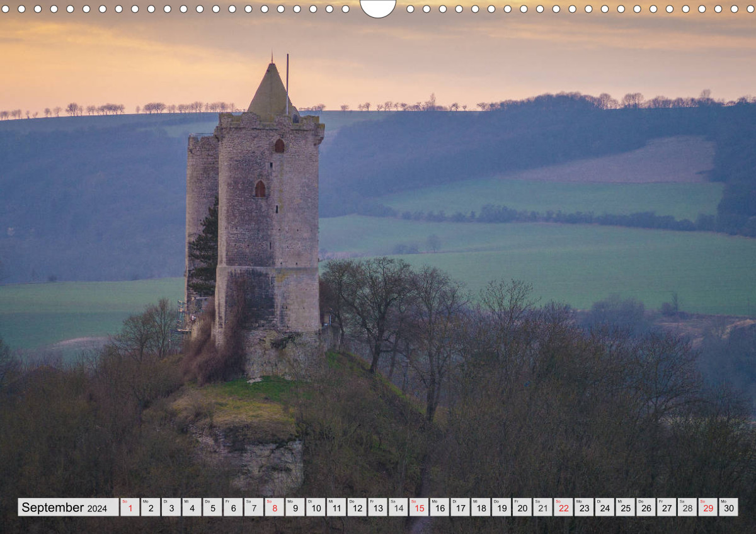Select Monday 9 date cell

coord(295,508)
